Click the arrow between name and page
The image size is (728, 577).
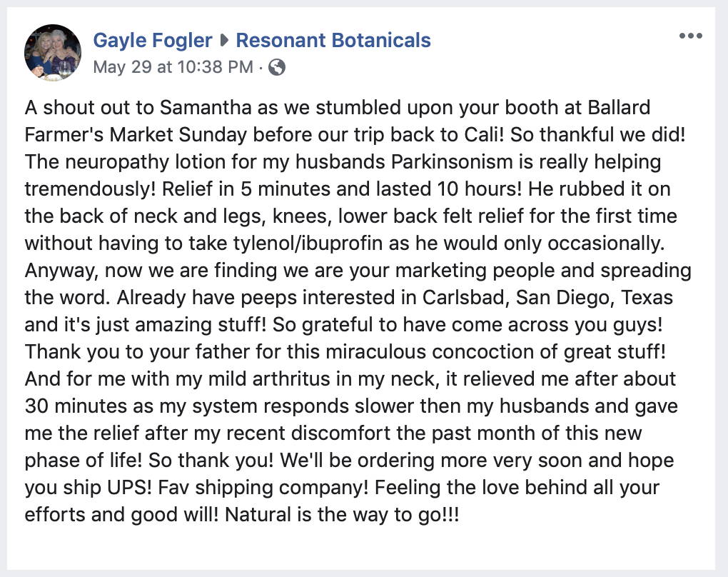pos(224,41)
